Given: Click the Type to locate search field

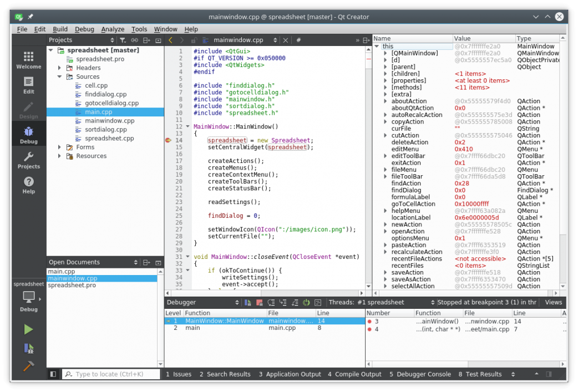Looking at the screenshot, I should [x=111, y=374].
